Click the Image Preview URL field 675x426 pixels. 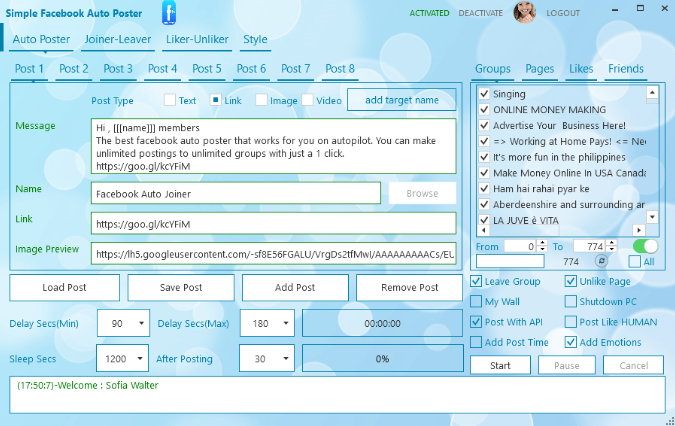tap(273, 253)
